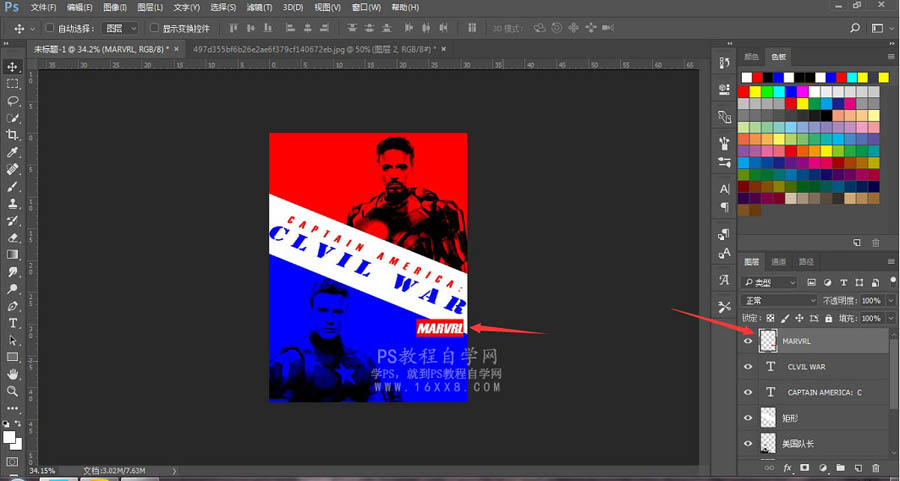Select the Dodge tool
Viewport: 900px width, 481px height.
click(12, 289)
